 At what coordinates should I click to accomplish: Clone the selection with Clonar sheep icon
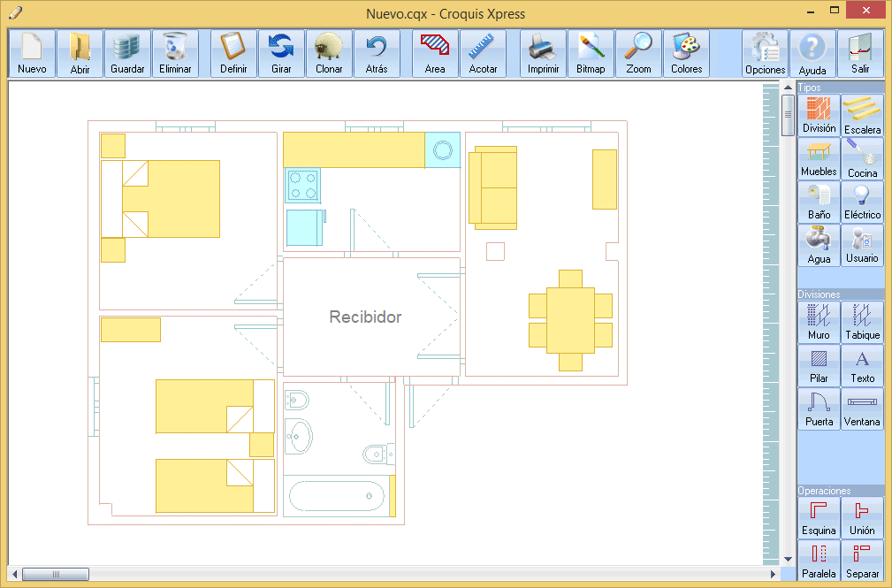pos(329,53)
